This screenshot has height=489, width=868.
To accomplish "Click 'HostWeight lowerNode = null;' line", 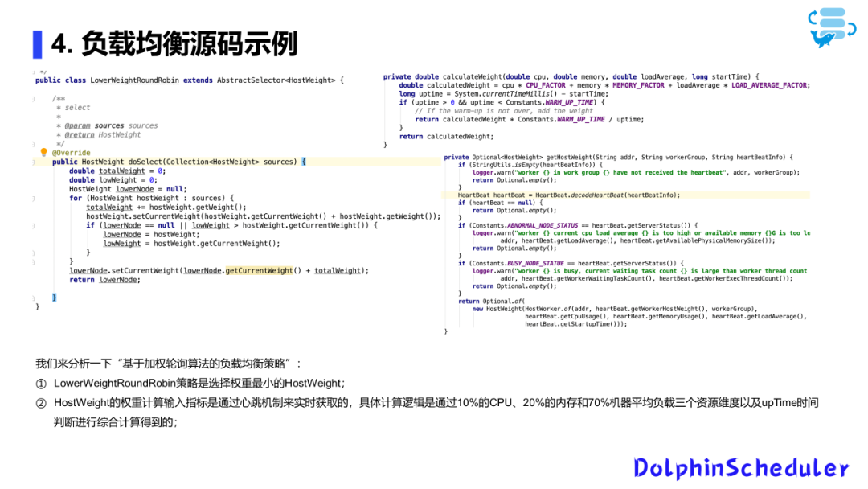I will (x=128, y=189).
